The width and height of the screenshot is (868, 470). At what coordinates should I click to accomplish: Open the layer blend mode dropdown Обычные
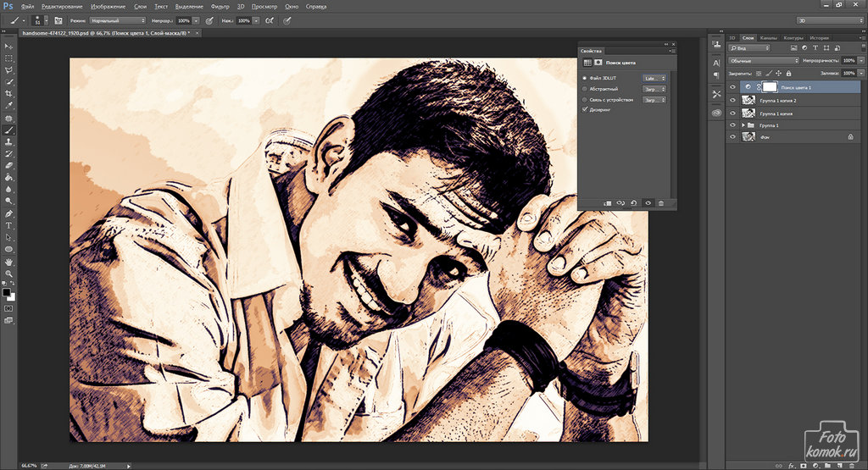[x=763, y=61]
